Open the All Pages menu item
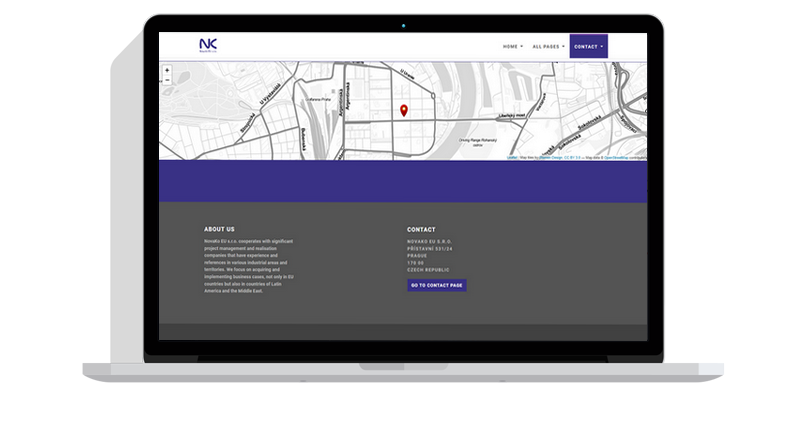 click(x=546, y=46)
